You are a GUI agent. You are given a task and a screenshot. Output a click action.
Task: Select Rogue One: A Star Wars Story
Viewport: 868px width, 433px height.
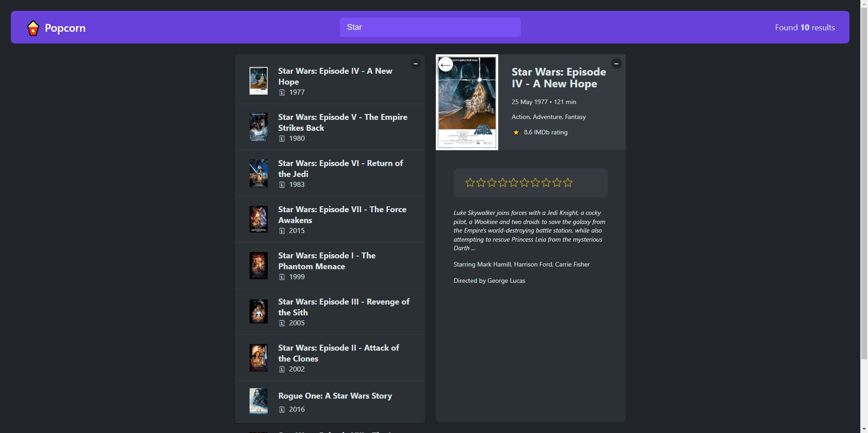click(x=330, y=402)
